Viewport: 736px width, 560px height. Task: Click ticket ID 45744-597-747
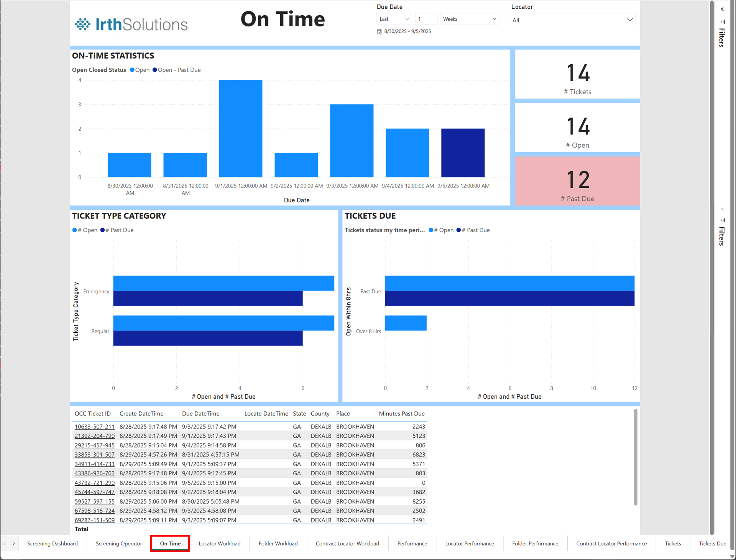coord(94,492)
